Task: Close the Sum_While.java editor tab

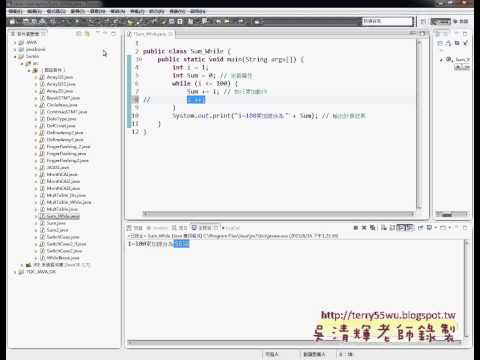Action: (170, 34)
